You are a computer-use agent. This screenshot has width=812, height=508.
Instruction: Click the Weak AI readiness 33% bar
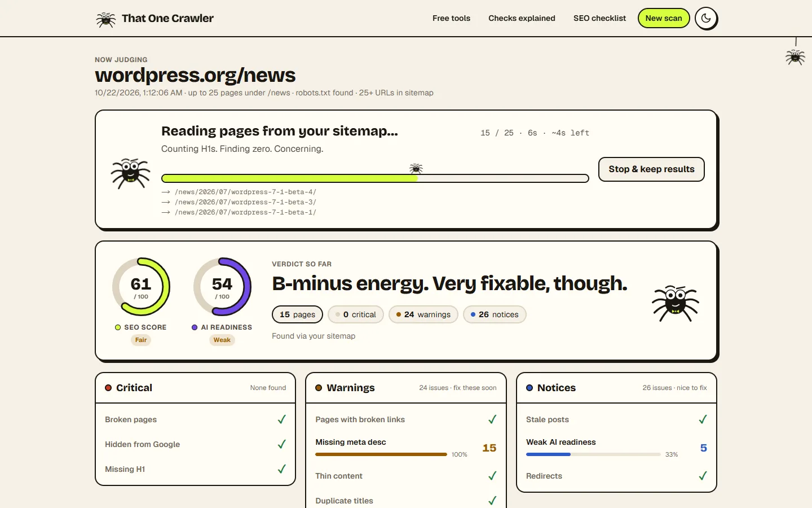coord(593,454)
